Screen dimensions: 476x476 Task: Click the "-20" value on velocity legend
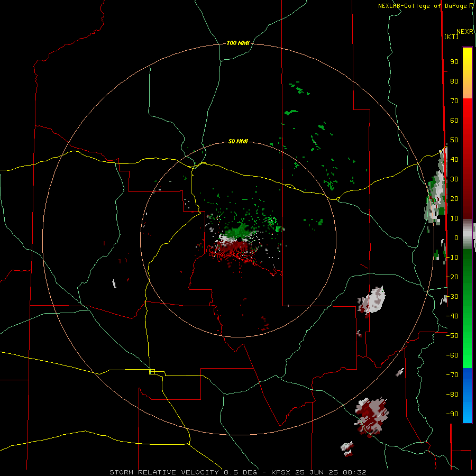(x=452, y=277)
